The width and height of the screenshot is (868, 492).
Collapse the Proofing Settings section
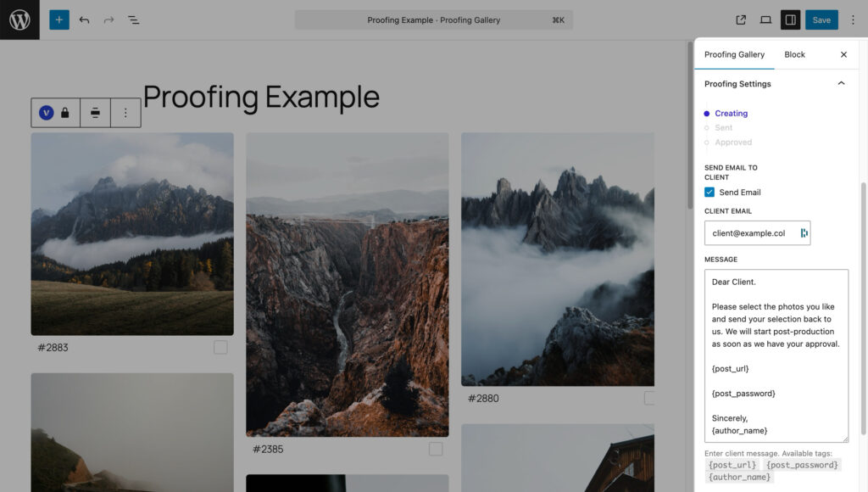coord(841,84)
